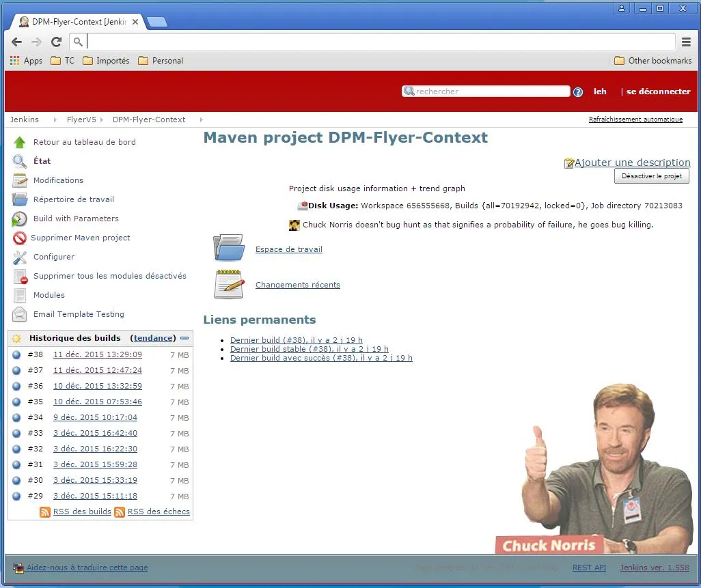Viewport: 701px width, 588px height.
Task: Click the blue status ball for build #29
Action: (16, 496)
